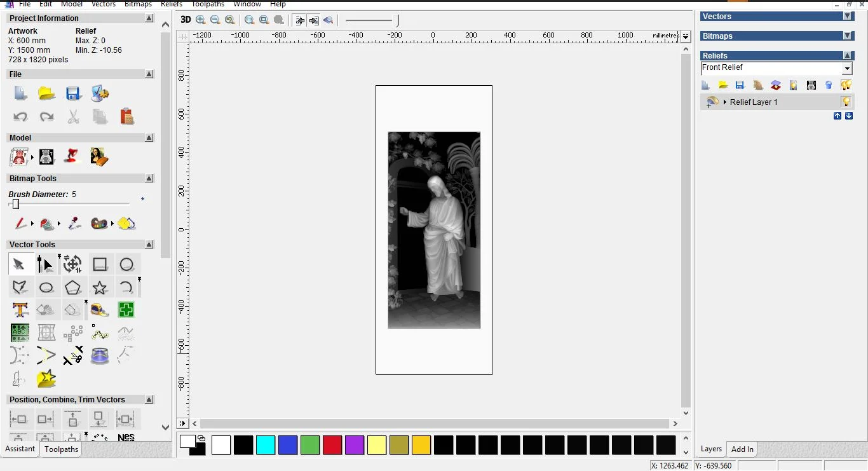This screenshot has width=868, height=471.
Task: Expand the Bitmaps panel
Action: tap(847, 36)
